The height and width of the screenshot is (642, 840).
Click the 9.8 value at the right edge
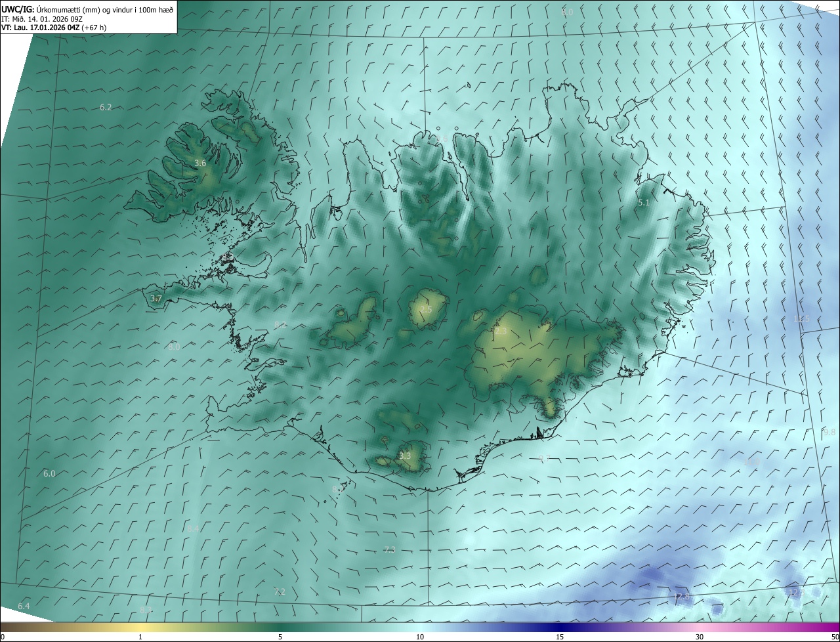829,432
